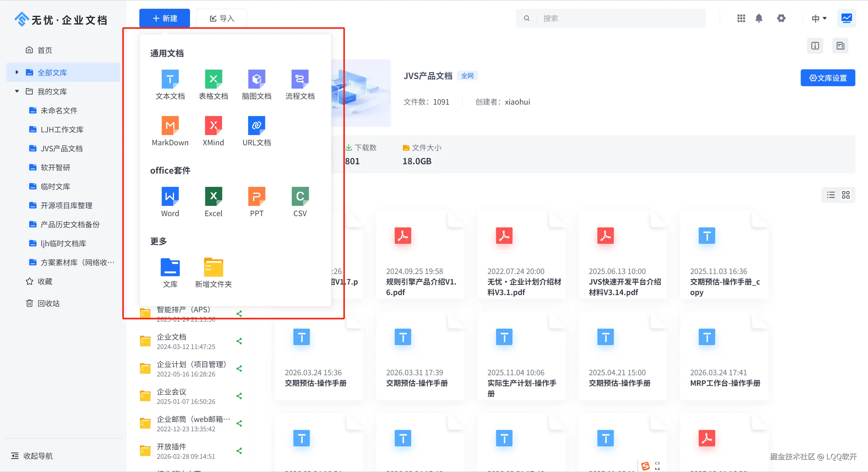This screenshot has height=472, width=868.
Task: Toggle the info details panel icon
Action: (x=815, y=46)
